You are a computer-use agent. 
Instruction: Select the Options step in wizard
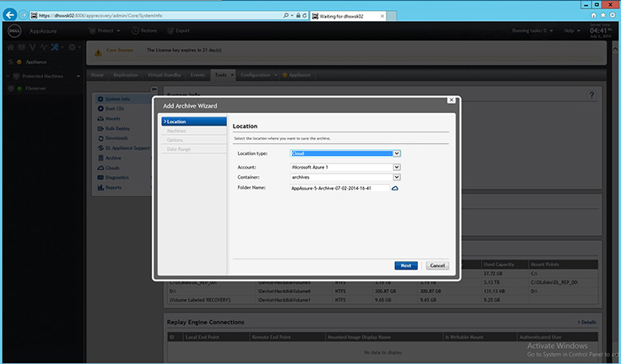click(x=194, y=140)
